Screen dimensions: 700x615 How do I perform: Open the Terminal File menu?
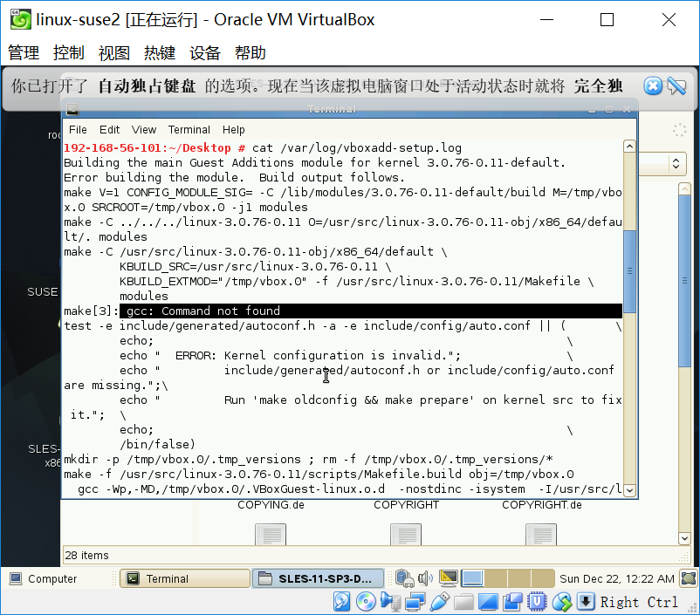coord(78,129)
